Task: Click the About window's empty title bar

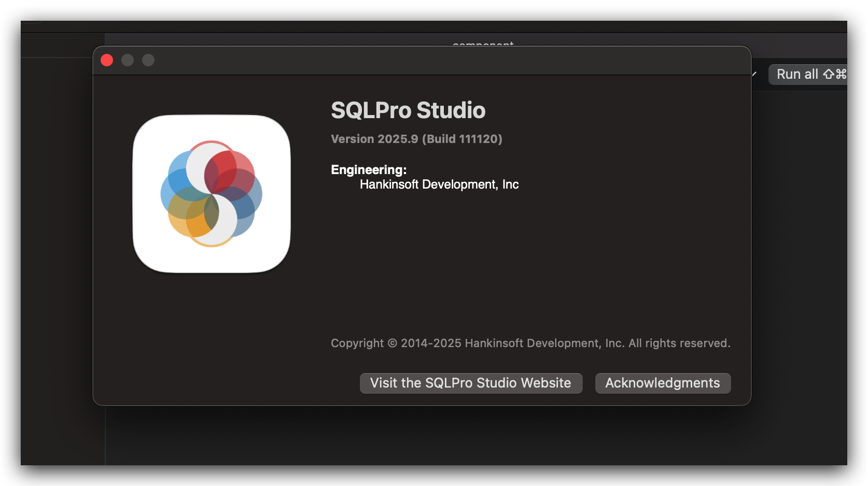Action: pos(415,61)
